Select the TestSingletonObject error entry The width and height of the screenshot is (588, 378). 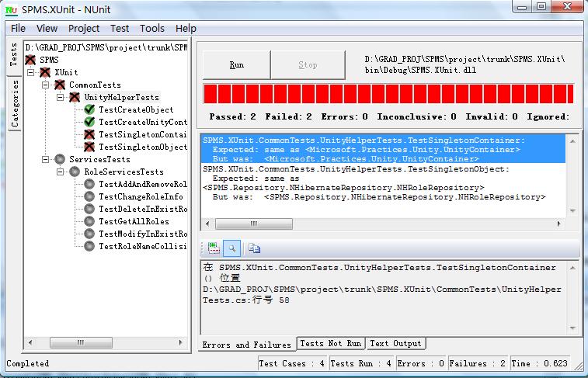click(x=383, y=183)
